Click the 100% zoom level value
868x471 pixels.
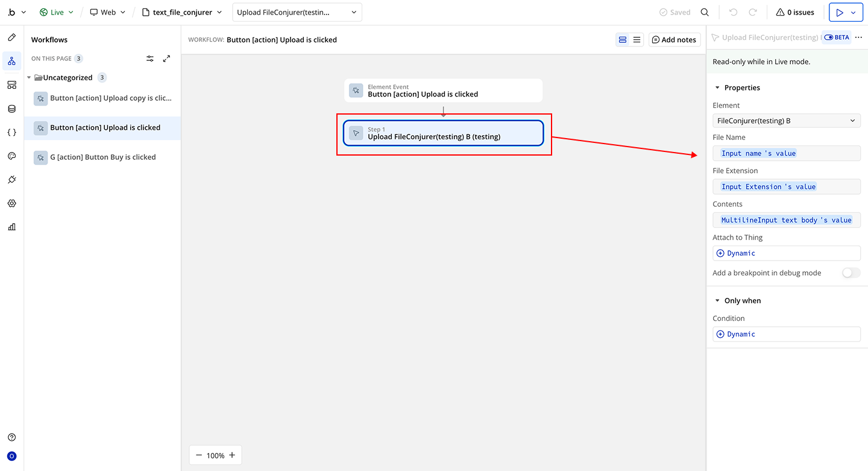215,456
